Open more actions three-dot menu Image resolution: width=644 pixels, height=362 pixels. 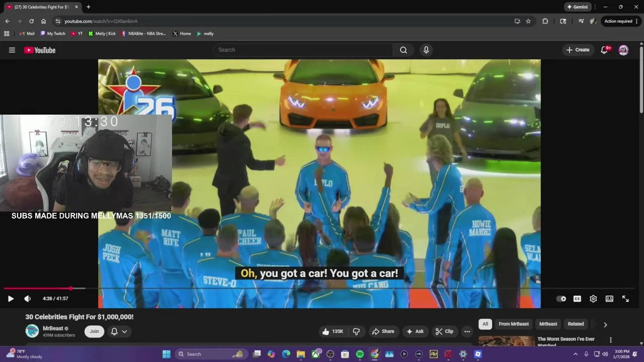pyautogui.click(x=467, y=331)
